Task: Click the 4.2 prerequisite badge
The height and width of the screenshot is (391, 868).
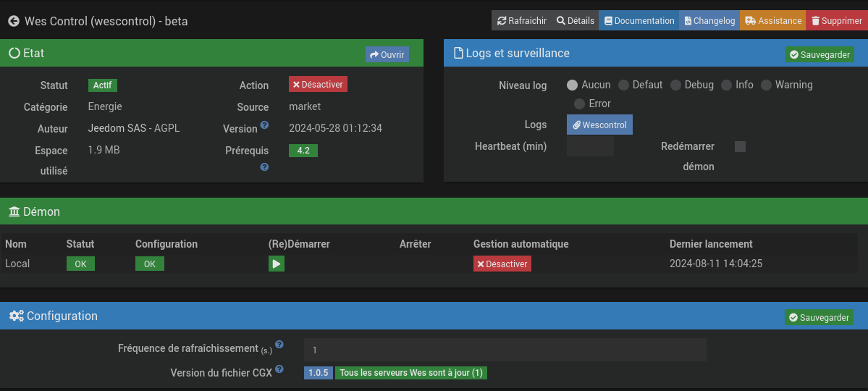Action: point(303,151)
